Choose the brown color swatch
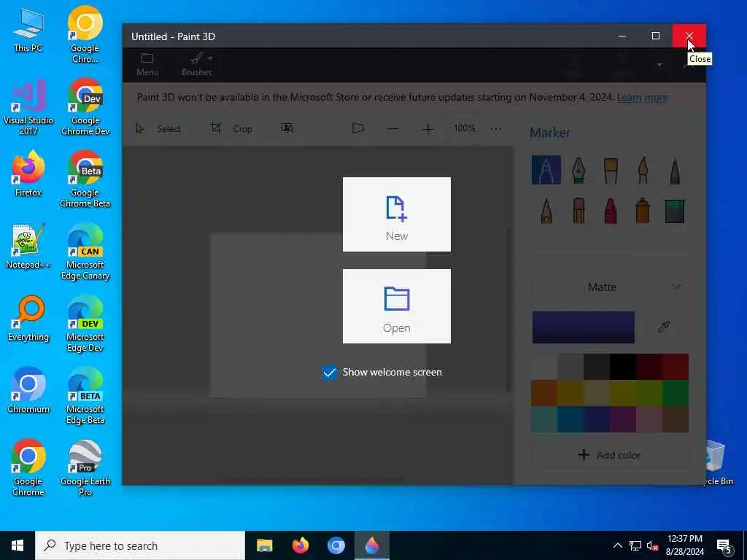The height and width of the screenshot is (560, 747). tap(676, 419)
